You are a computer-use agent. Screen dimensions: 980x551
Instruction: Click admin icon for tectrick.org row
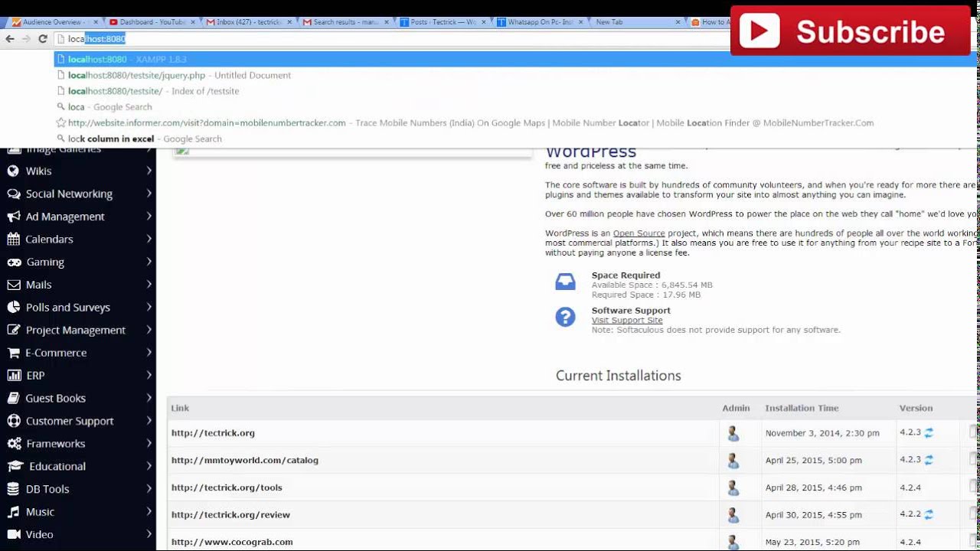coord(733,433)
